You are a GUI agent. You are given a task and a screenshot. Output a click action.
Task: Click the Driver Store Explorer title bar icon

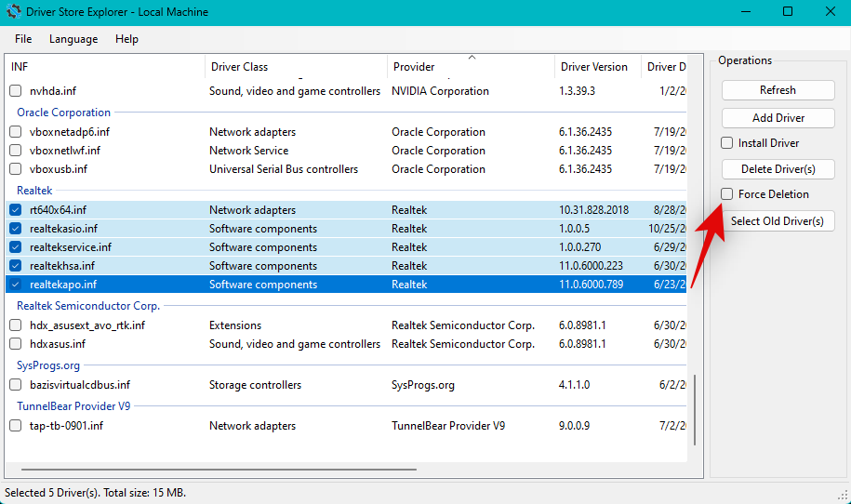(x=14, y=12)
